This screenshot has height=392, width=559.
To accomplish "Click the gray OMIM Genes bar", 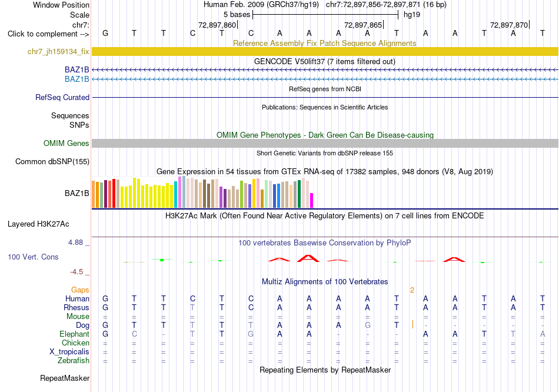I will (x=325, y=144).
